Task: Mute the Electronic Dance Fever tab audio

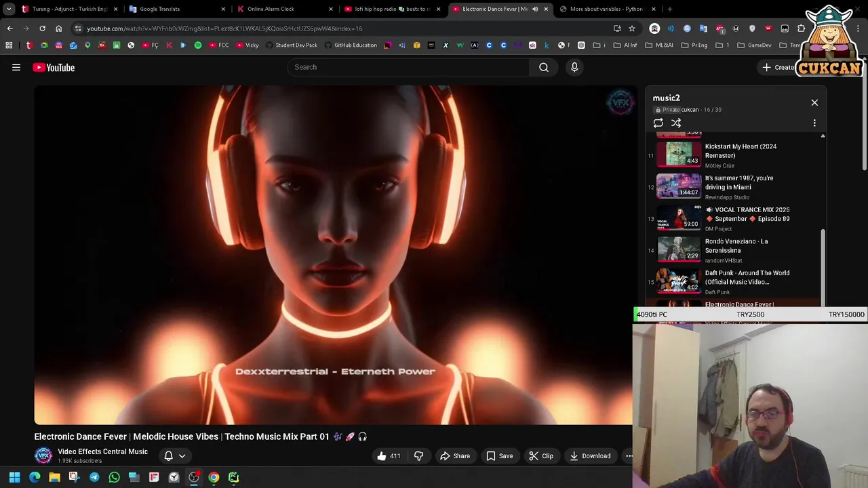Action: (x=535, y=9)
